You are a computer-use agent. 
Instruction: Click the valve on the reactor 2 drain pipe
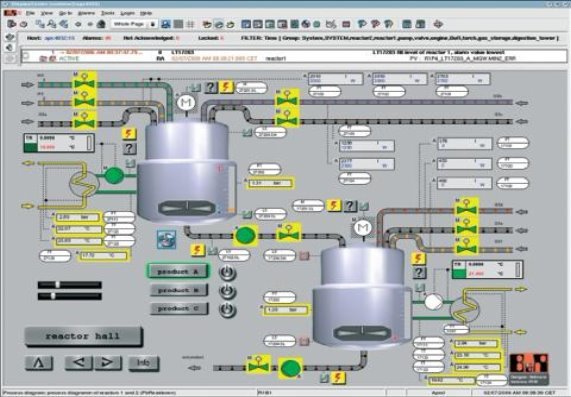(259, 365)
